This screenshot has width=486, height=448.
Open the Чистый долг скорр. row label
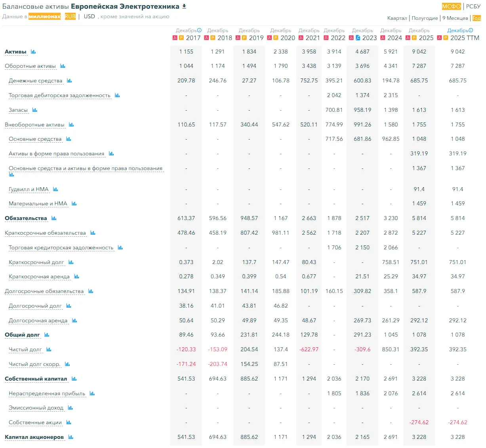[34, 364]
